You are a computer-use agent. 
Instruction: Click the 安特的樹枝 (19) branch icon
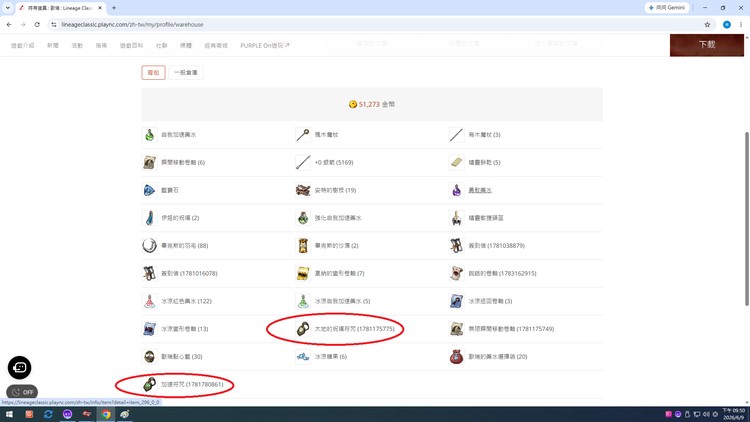tap(303, 190)
